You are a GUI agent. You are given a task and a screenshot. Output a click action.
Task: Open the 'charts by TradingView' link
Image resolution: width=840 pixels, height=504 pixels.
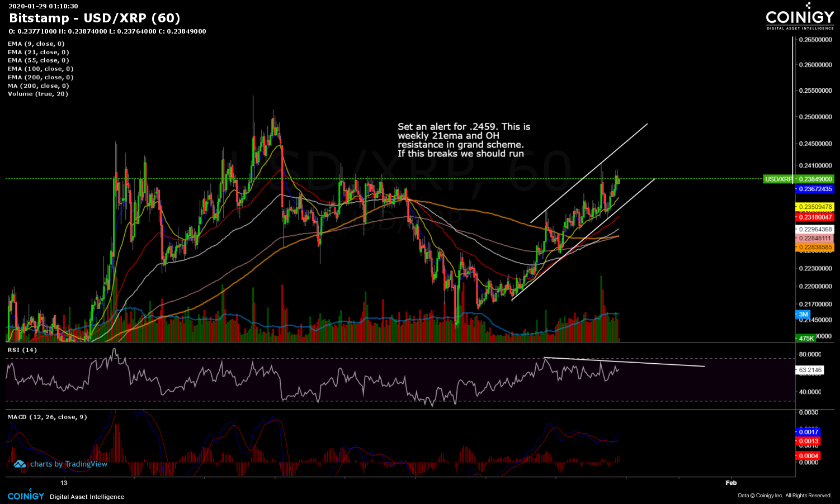coord(69,464)
